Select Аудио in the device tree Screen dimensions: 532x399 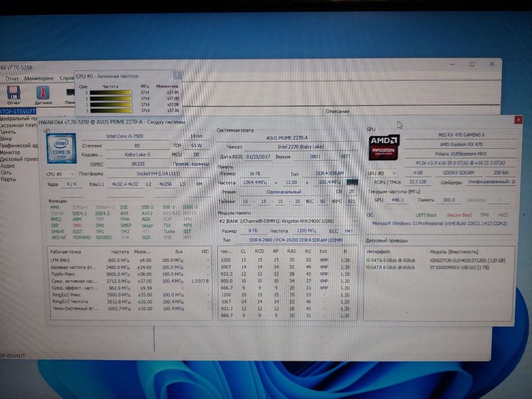click(x=7, y=166)
